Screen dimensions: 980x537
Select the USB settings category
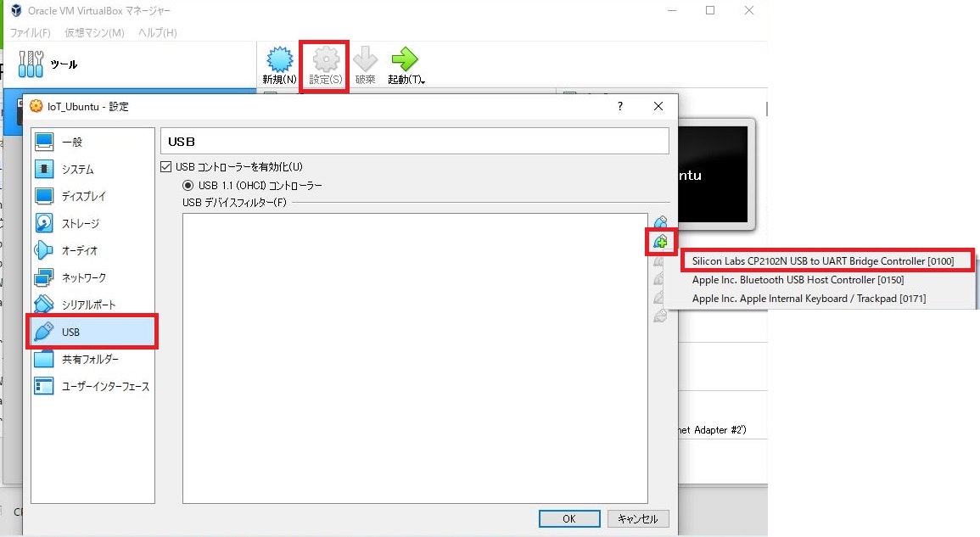coord(92,332)
